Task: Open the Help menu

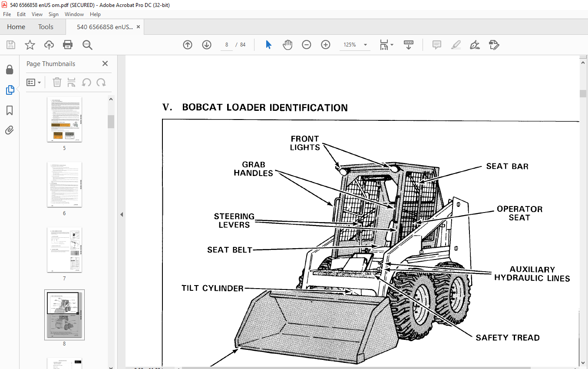Action: coord(95,14)
